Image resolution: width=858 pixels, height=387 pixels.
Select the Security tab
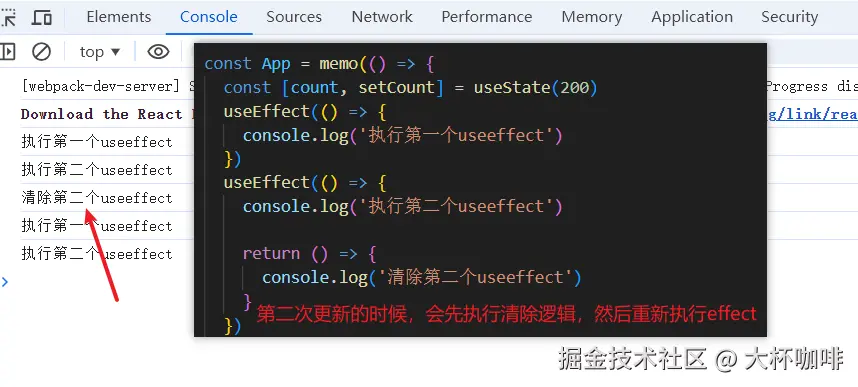789,17
